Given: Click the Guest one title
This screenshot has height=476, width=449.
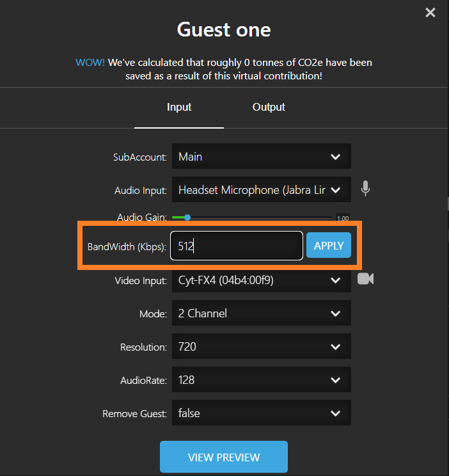Looking at the screenshot, I should click(224, 29).
